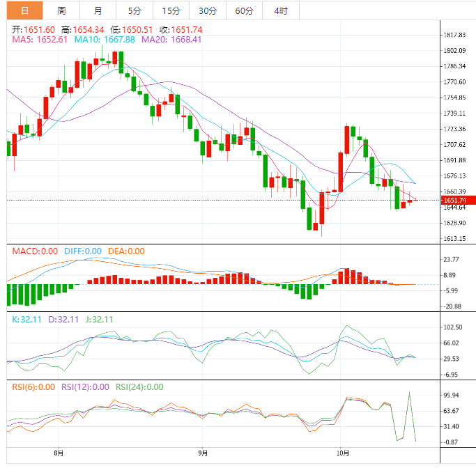
Task: Switch to the 周 weekly tab
Action: pyautogui.click(x=61, y=10)
